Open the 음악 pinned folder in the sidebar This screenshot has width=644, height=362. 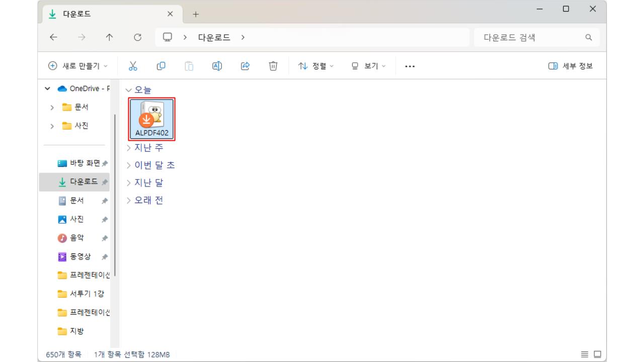click(77, 238)
